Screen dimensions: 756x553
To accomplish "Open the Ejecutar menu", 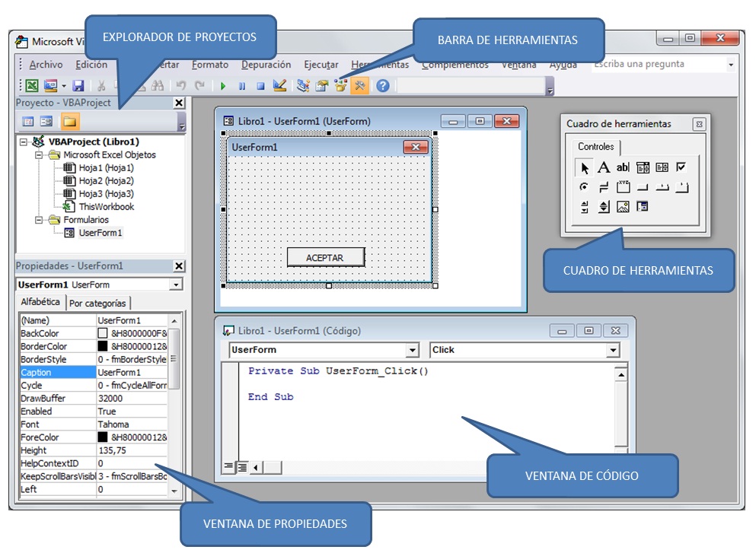I will [321, 65].
